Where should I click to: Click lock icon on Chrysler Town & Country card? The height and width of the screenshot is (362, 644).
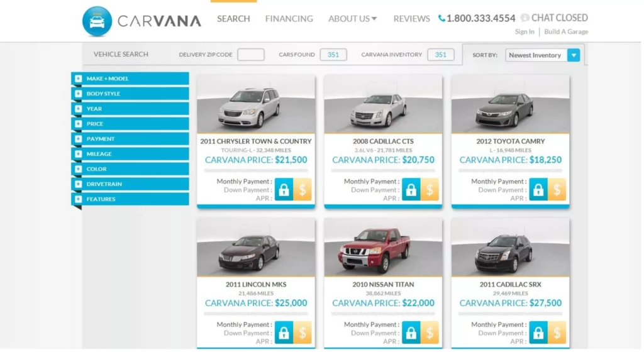[284, 189]
